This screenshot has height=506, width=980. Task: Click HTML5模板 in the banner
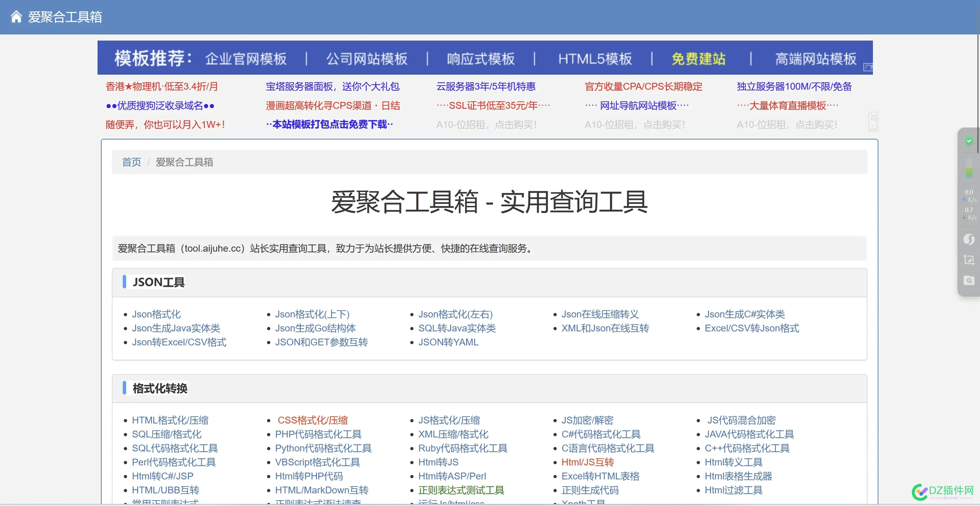pyautogui.click(x=595, y=59)
